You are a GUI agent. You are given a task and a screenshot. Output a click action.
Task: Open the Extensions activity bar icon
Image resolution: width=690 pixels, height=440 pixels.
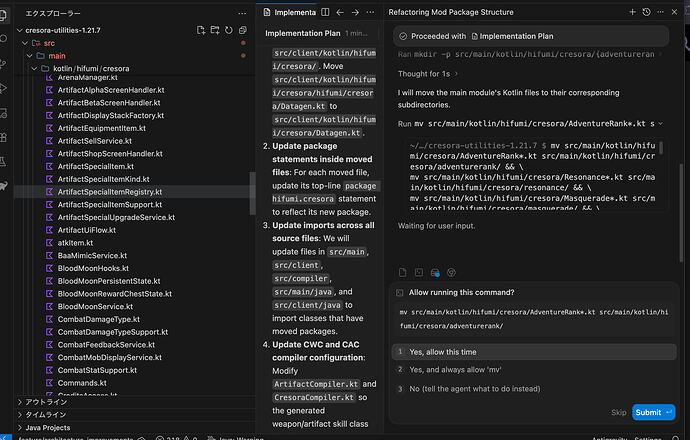pos(3,138)
